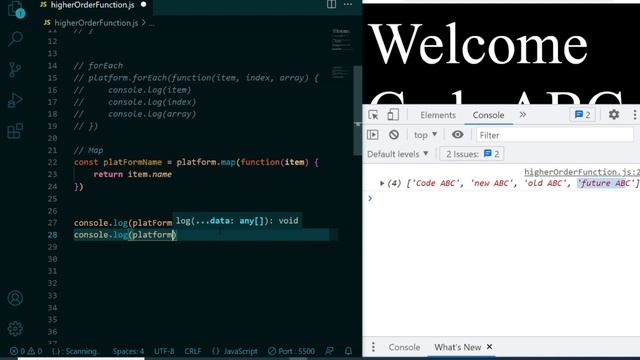Open Manage gear in VS Code activity bar

click(x=16, y=329)
